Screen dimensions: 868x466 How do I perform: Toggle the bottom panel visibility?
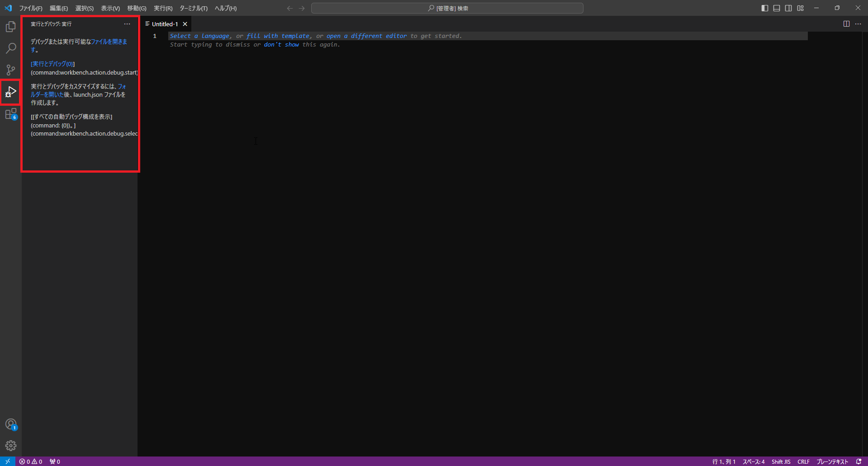[x=777, y=8]
